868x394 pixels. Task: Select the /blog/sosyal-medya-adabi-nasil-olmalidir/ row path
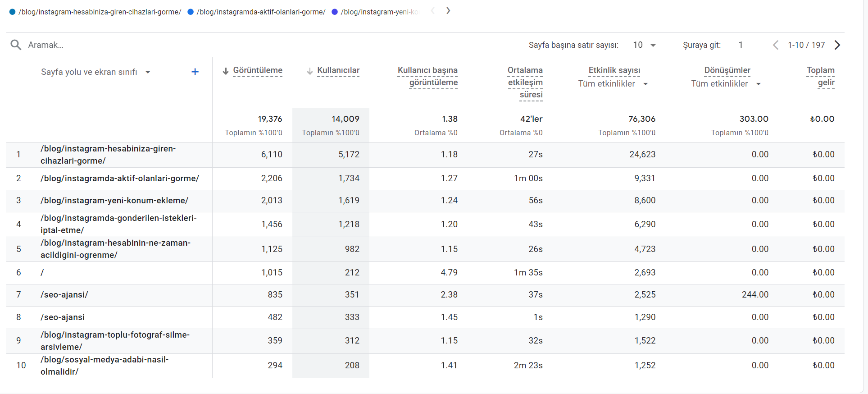click(105, 366)
